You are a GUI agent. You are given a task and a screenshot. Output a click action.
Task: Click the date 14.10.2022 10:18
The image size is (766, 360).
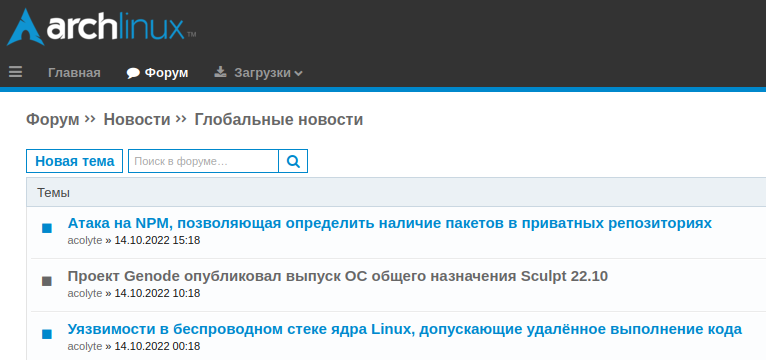pyautogui.click(x=157, y=293)
